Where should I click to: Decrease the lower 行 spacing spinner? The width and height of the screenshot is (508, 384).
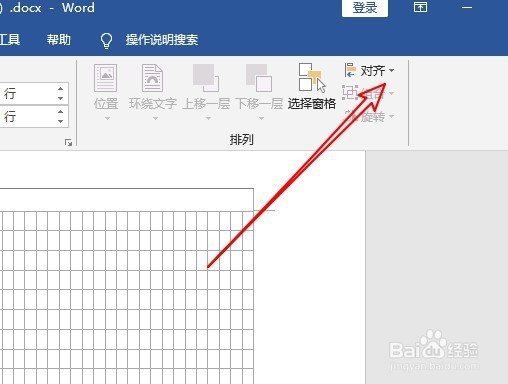60,121
